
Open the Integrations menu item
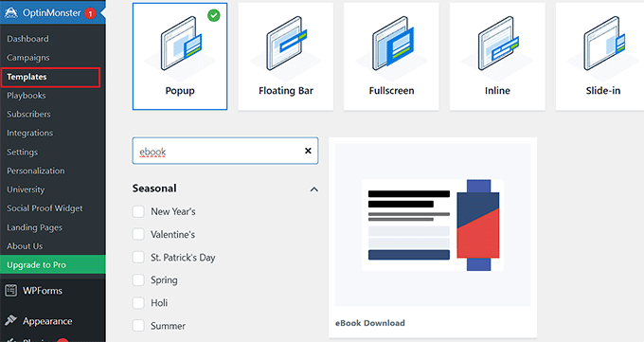tap(30, 134)
